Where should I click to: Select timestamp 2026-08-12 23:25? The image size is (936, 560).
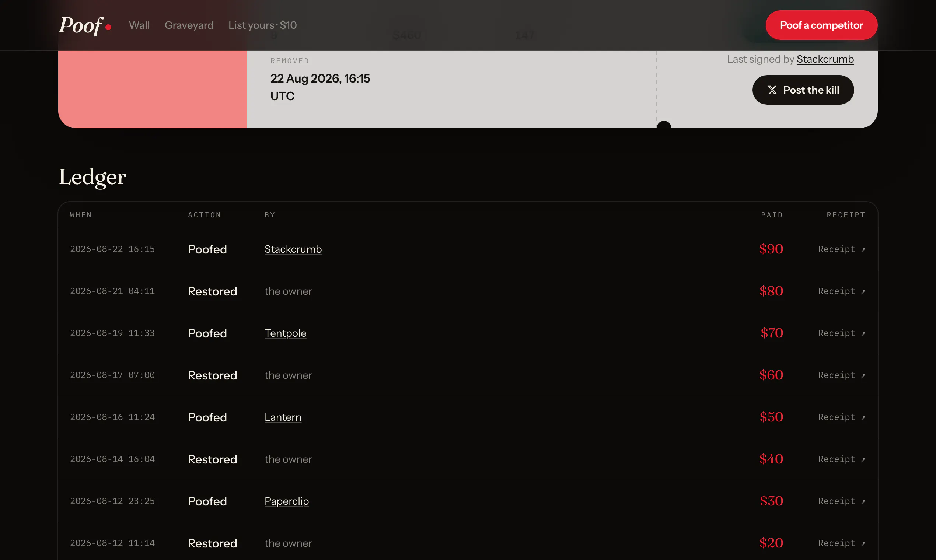[112, 501]
